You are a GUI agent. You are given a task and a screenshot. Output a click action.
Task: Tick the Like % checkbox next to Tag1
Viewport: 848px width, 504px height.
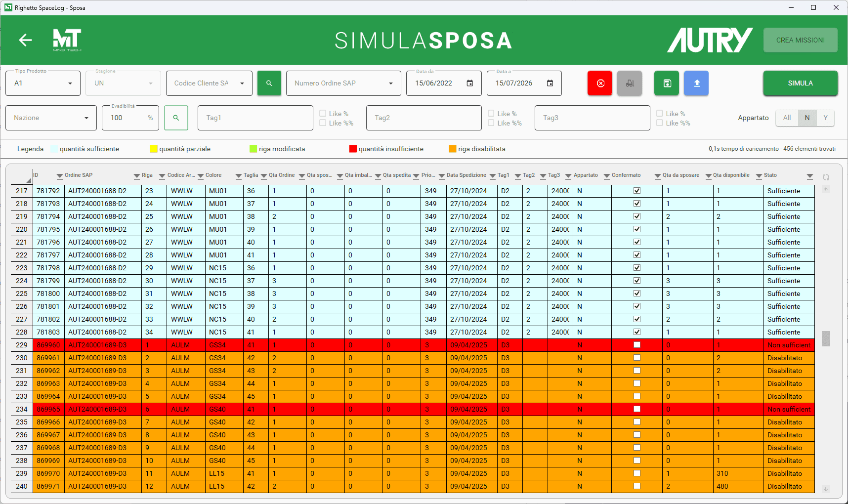[x=323, y=113]
